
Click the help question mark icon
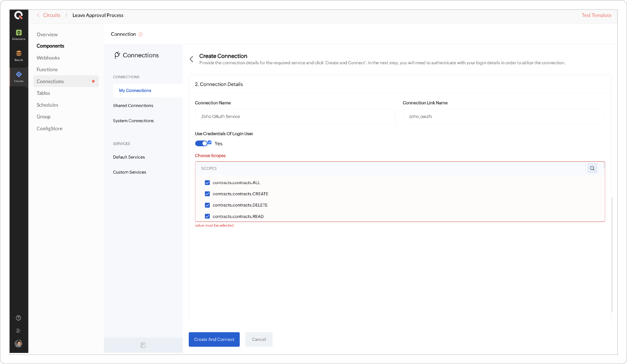(x=18, y=318)
